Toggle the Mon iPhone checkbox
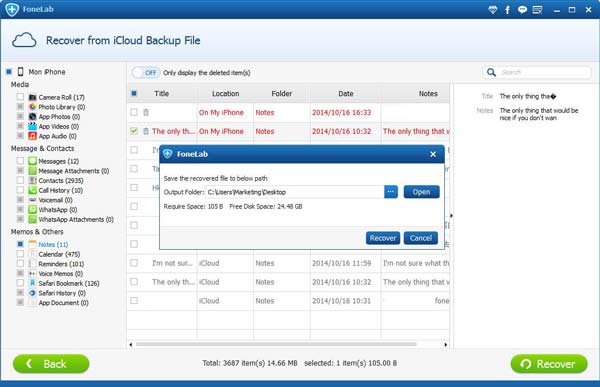The height and width of the screenshot is (387, 600). pyautogui.click(x=9, y=72)
